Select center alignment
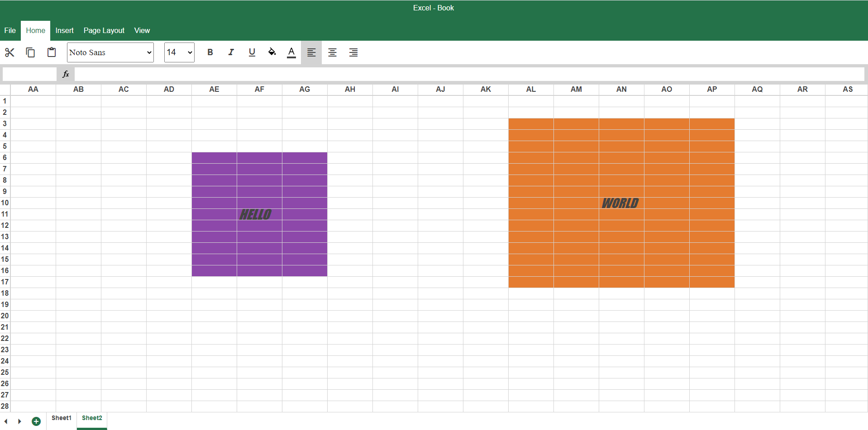 332,52
